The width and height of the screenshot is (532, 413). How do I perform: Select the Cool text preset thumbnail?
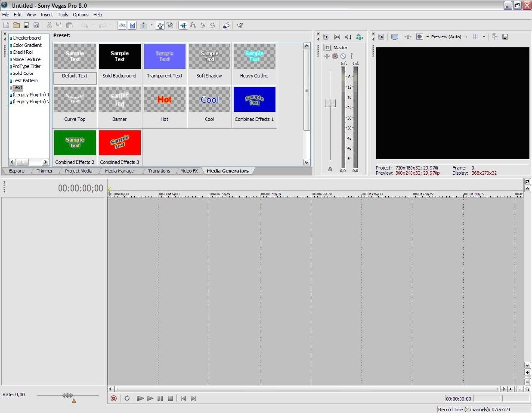(x=209, y=99)
